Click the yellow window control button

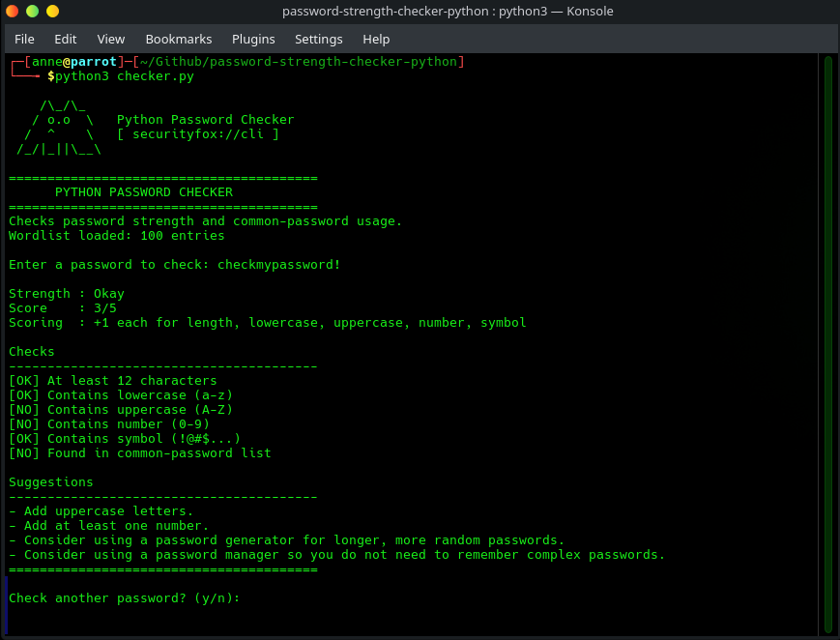(x=52, y=11)
